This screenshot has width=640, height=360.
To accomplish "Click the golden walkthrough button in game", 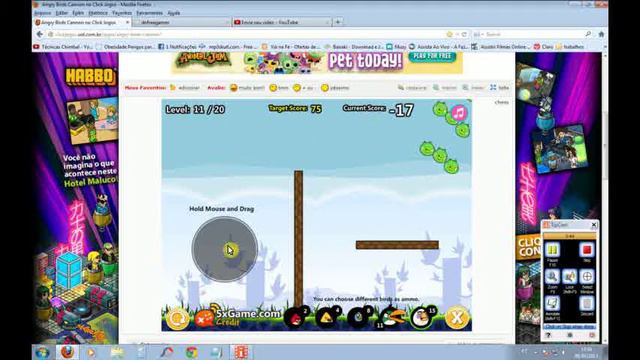I will pos(177,319).
